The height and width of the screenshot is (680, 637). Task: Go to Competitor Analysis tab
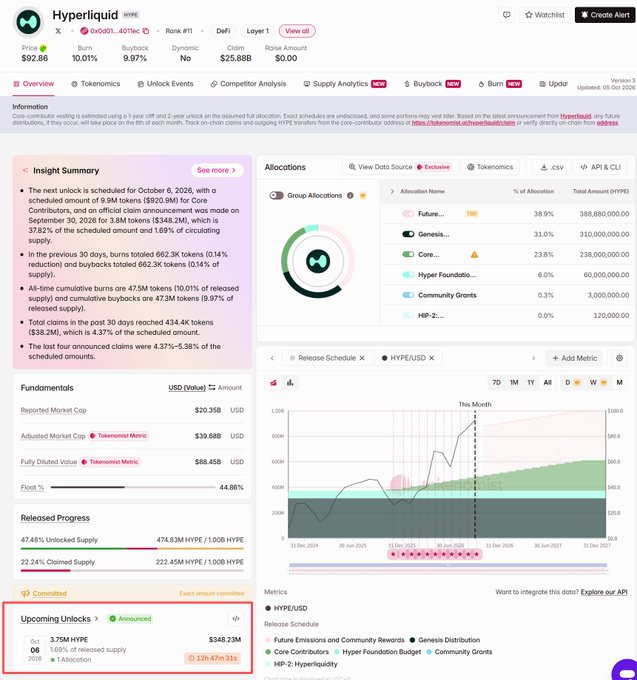[x=248, y=84]
